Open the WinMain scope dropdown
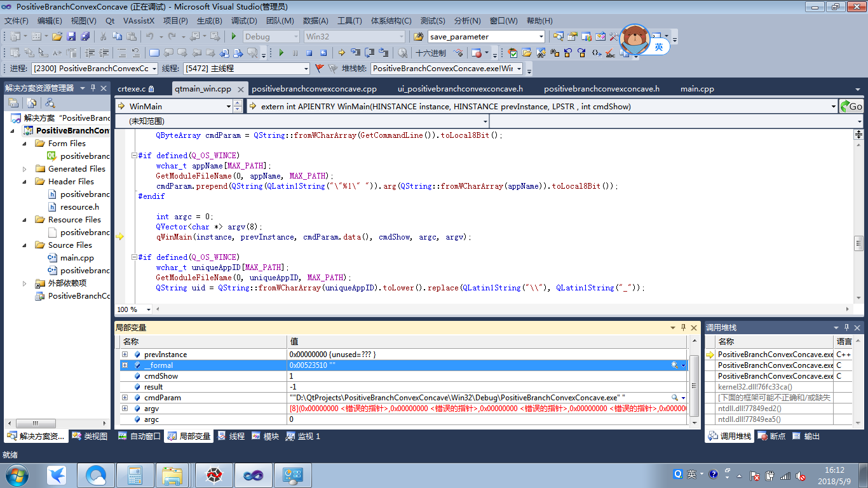This screenshot has height=488, width=868. tap(229, 106)
